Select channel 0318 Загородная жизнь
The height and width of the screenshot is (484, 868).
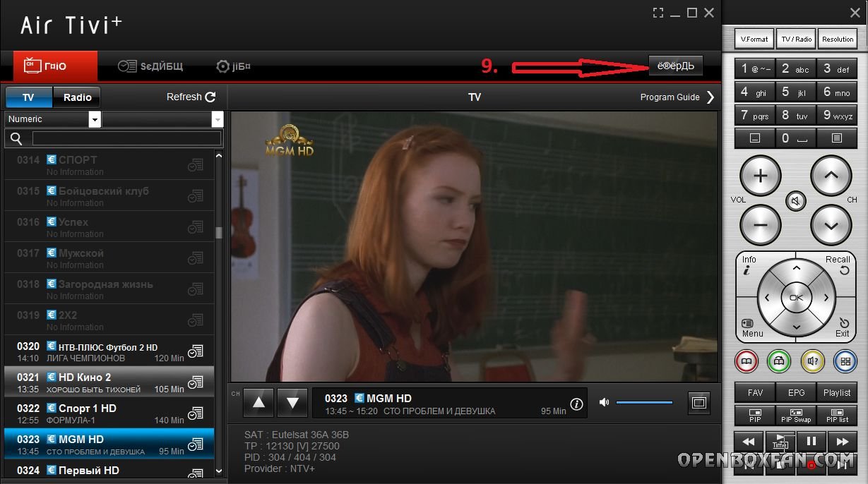pos(109,289)
